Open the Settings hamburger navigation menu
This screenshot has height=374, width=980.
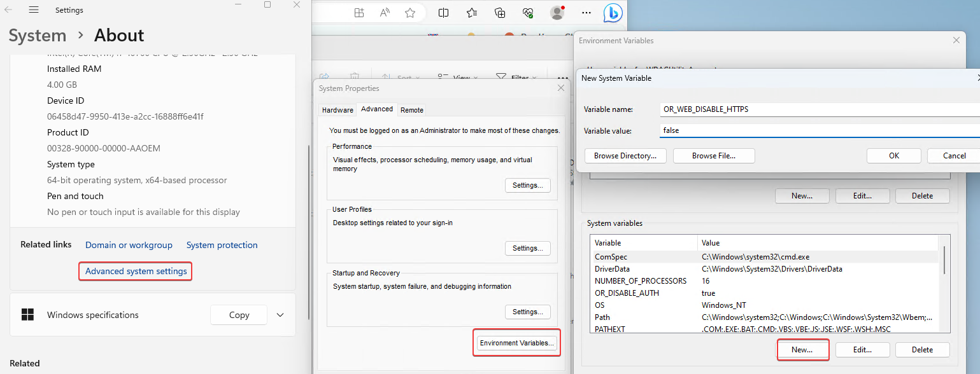coord(34,10)
